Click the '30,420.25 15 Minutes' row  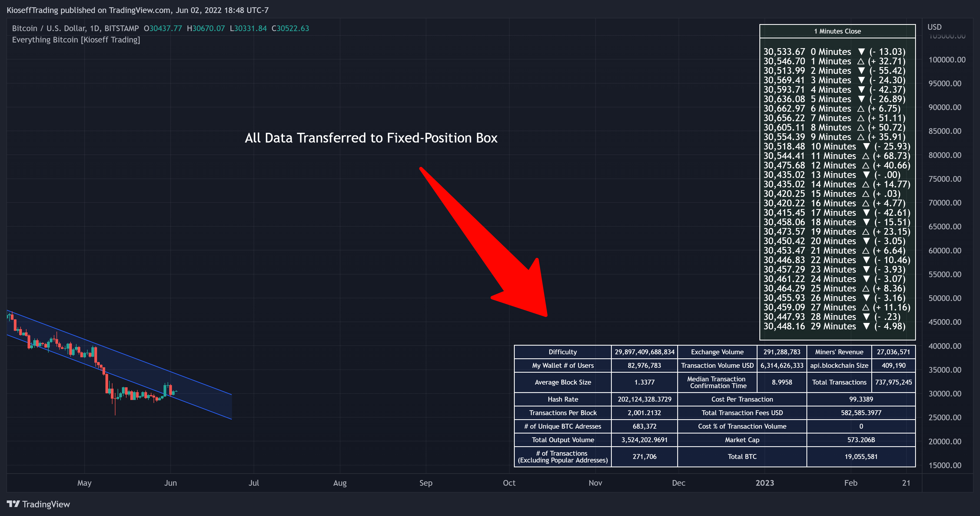(832, 194)
